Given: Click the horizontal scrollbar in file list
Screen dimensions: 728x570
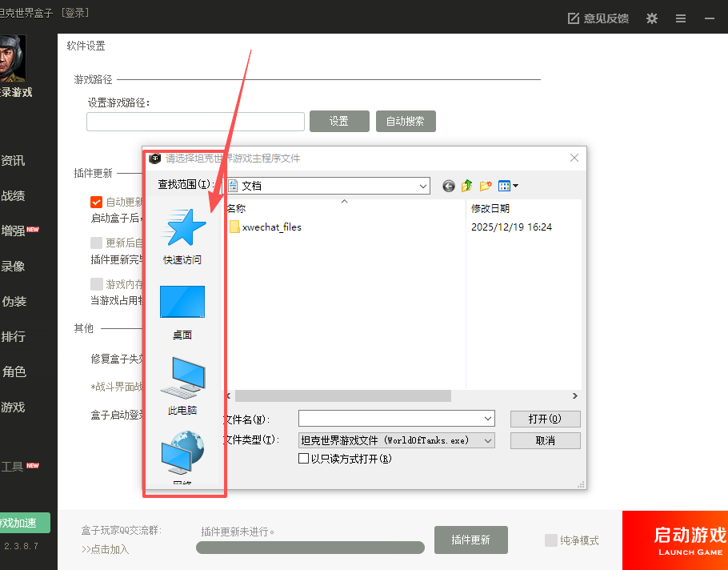Looking at the screenshot, I should [342, 395].
